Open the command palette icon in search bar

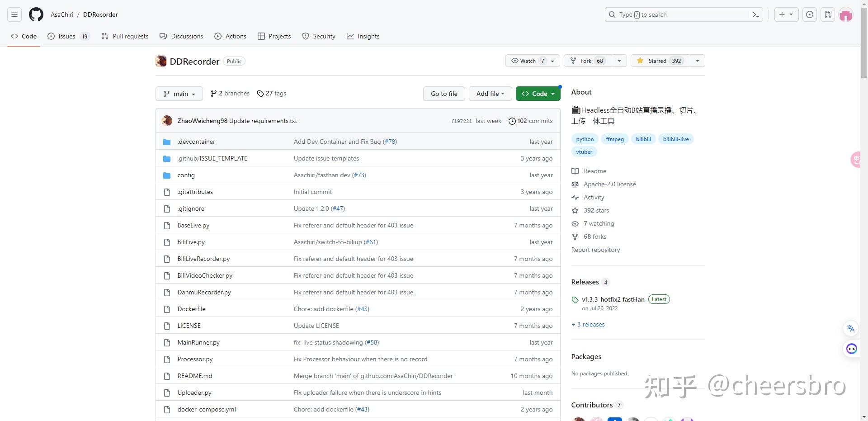pyautogui.click(x=755, y=14)
